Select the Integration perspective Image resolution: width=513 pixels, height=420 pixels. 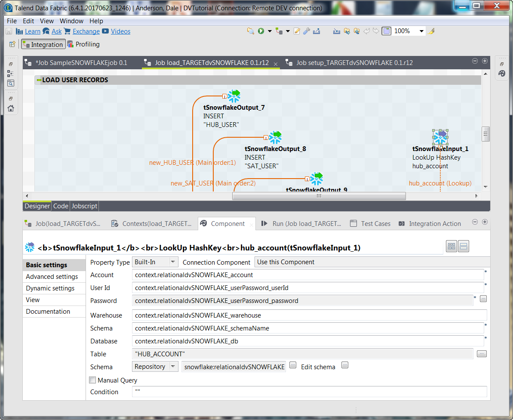[x=43, y=44]
